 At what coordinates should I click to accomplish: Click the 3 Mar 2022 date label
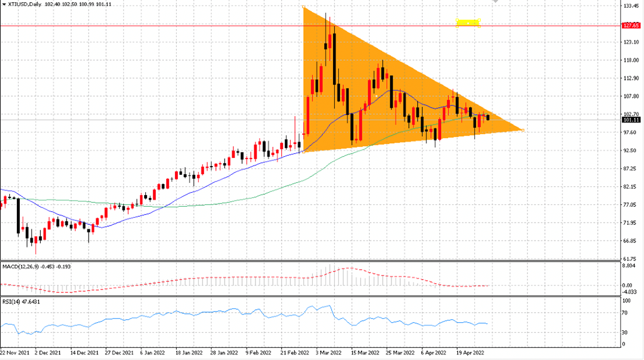[328, 352]
